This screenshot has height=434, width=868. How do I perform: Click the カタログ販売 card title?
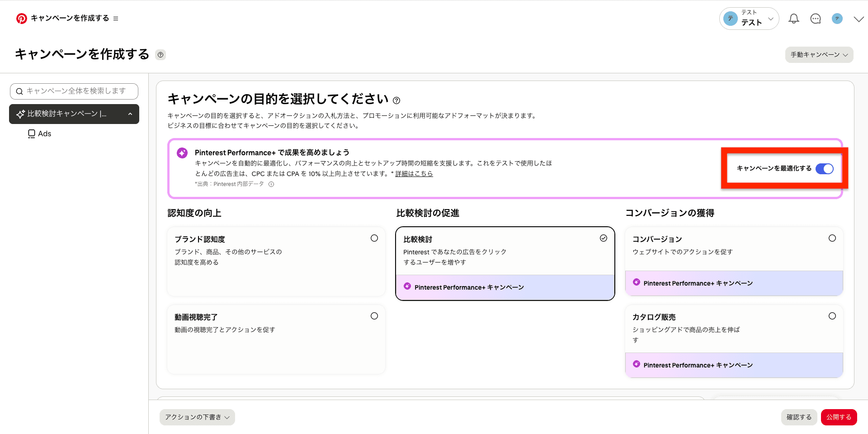tap(654, 317)
